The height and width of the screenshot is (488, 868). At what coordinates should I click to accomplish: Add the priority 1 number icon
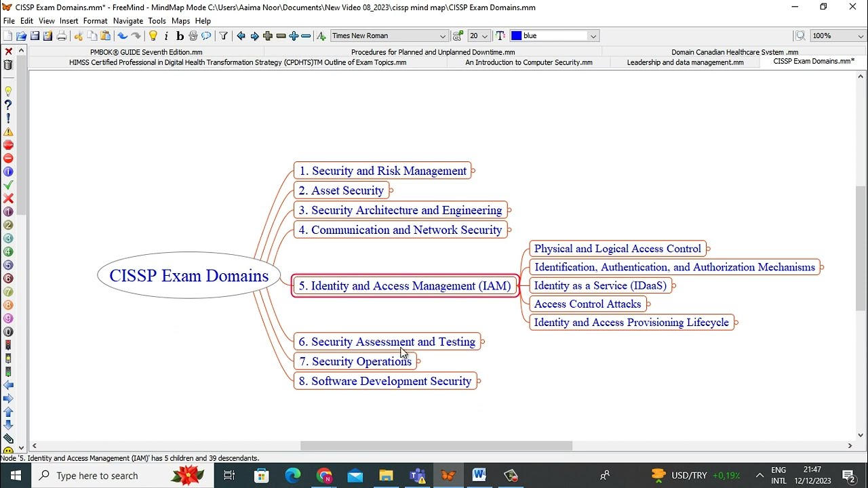[8, 211]
